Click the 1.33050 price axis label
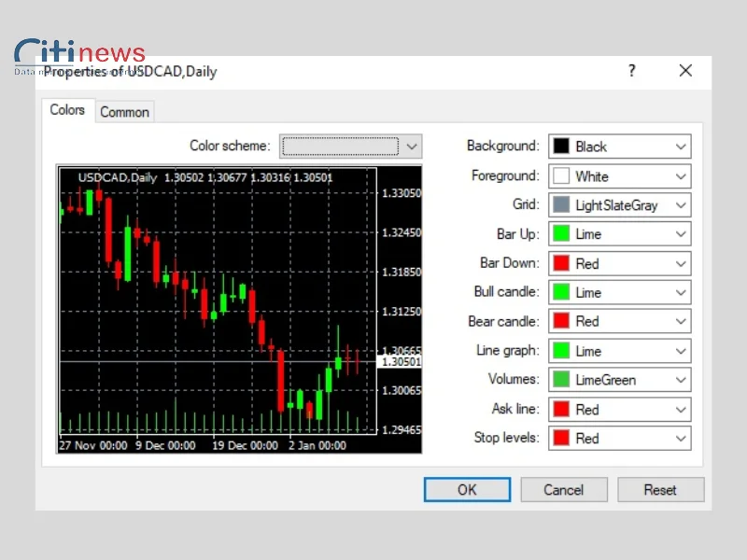 click(x=402, y=193)
